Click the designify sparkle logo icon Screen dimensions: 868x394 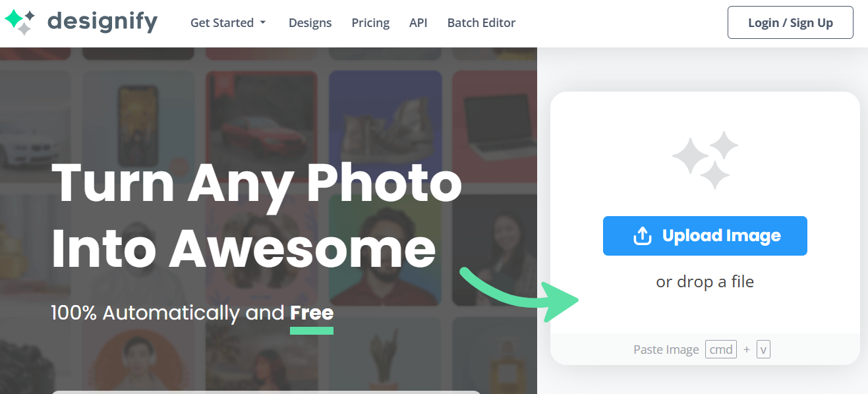(x=20, y=22)
